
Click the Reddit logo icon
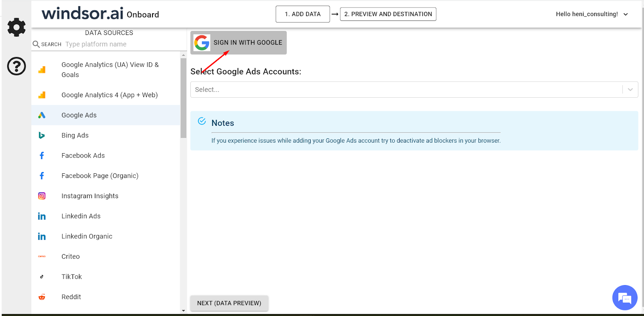pos(42,297)
